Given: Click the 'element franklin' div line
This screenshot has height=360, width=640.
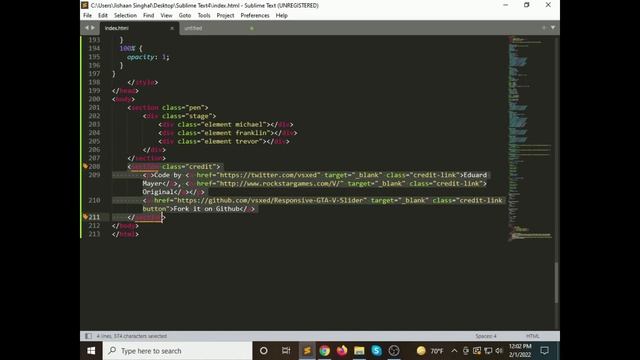Looking at the screenshot, I should click(228, 133).
